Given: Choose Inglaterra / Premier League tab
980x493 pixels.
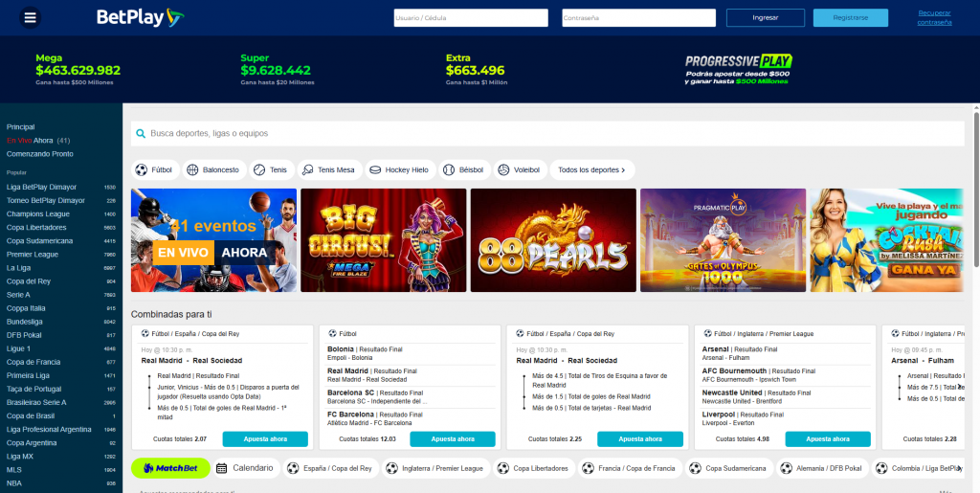Looking at the screenshot, I should click(435, 468).
